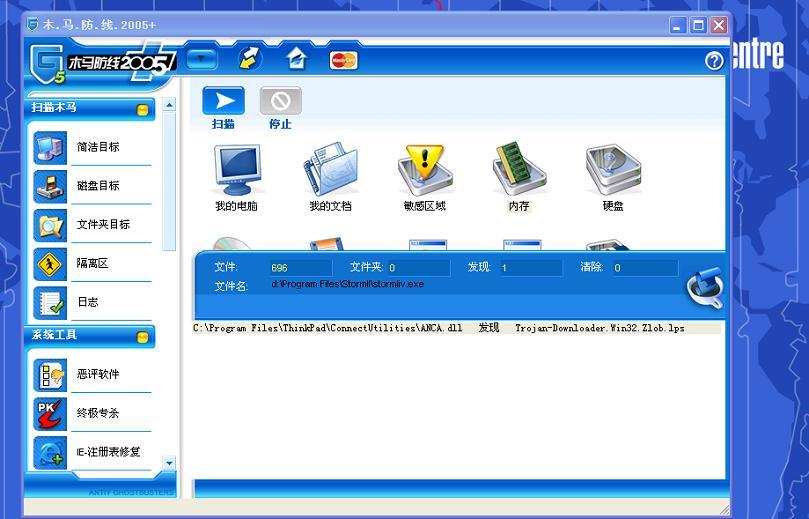Click the 停止 stop button

281,101
